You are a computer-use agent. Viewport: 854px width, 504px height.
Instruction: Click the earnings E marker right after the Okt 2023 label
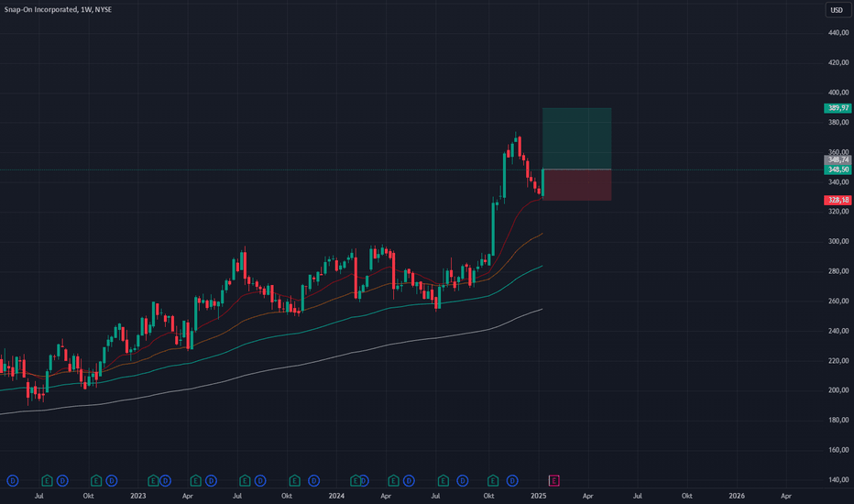pyautogui.click(x=295, y=480)
